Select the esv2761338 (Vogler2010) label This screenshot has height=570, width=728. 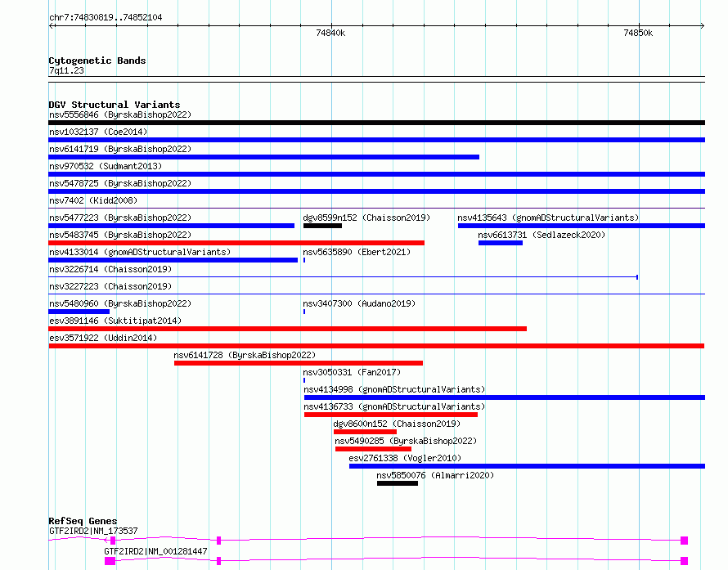click(406, 458)
